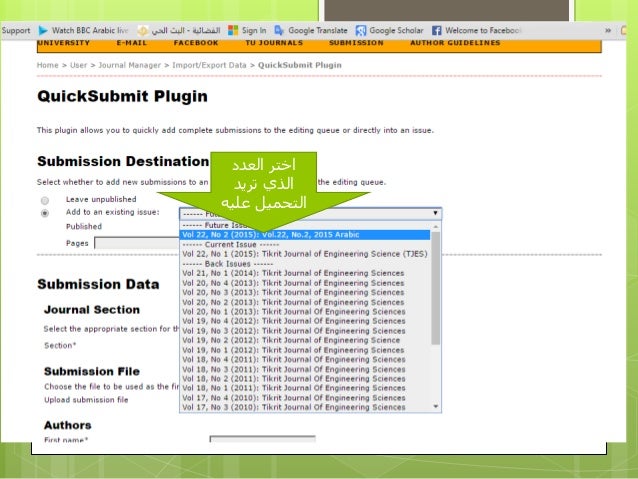
Task: Show more bookmarks with chevron icon
Action: (x=608, y=31)
